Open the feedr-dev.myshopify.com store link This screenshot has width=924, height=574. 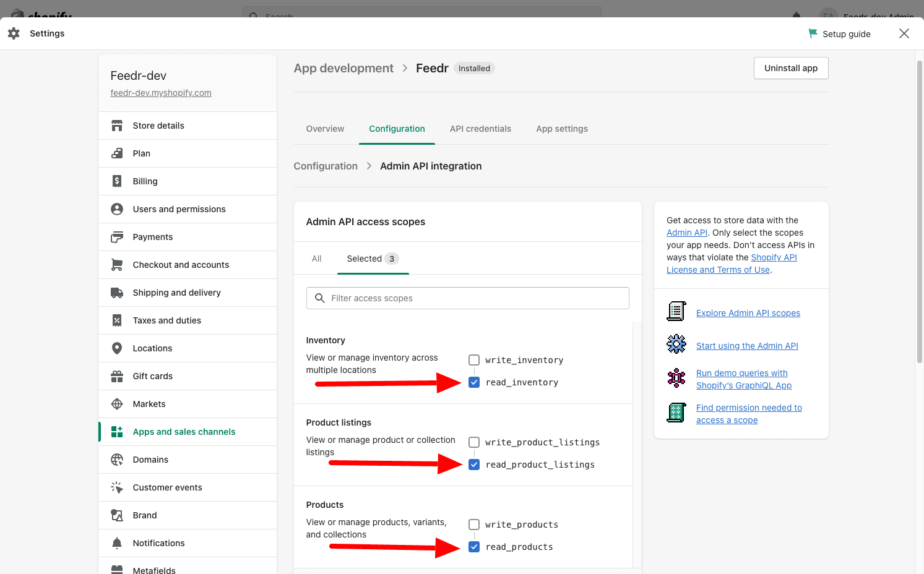(161, 93)
